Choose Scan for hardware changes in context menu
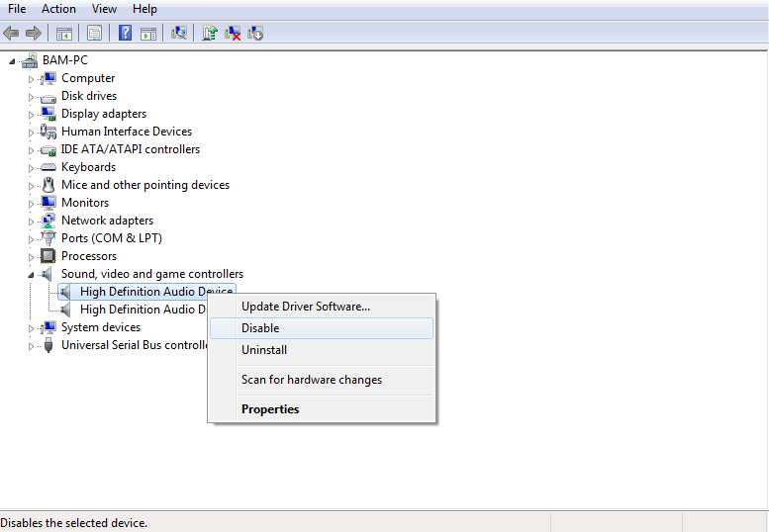This screenshot has width=769, height=532. pyautogui.click(x=322, y=380)
